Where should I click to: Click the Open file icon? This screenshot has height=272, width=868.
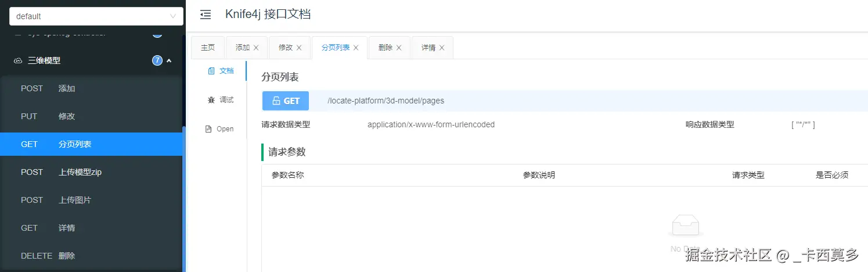click(x=208, y=129)
